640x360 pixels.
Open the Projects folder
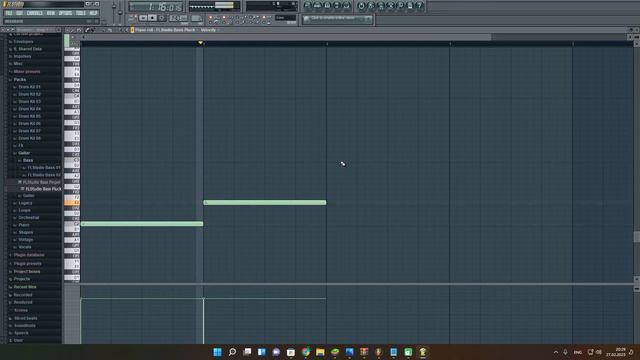click(22, 279)
